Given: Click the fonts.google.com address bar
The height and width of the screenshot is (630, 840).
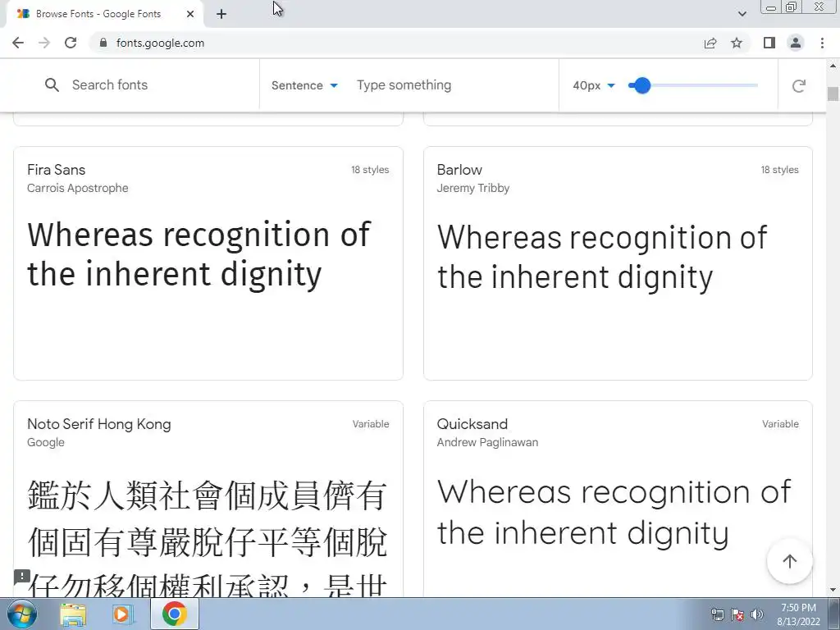Looking at the screenshot, I should tap(396, 43).
